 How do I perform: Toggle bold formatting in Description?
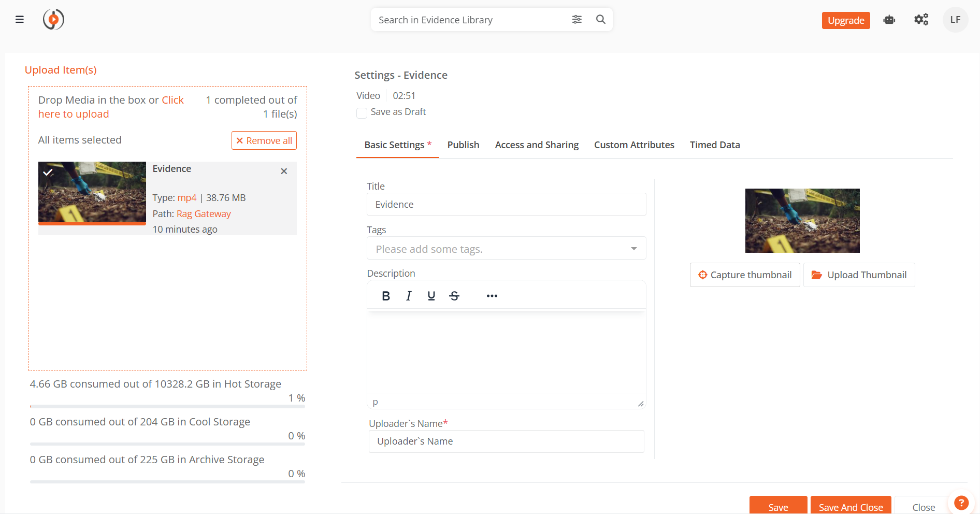386,296
